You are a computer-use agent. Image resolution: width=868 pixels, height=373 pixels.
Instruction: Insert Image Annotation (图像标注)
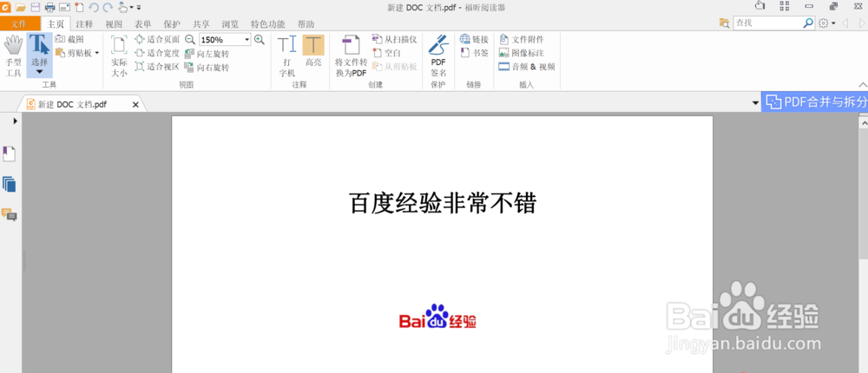pos(522,53)
